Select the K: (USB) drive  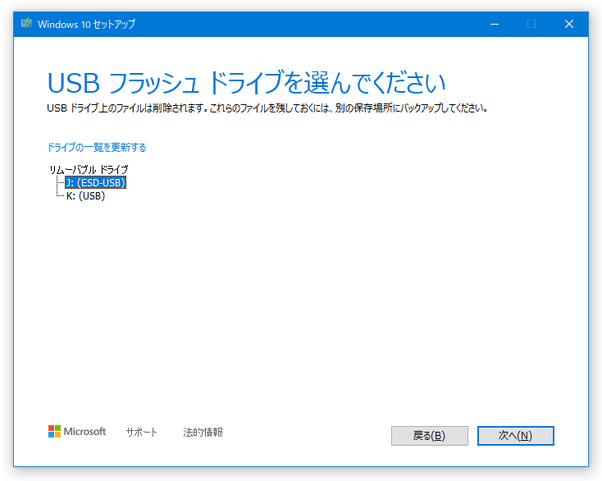[x=86, y=196]
